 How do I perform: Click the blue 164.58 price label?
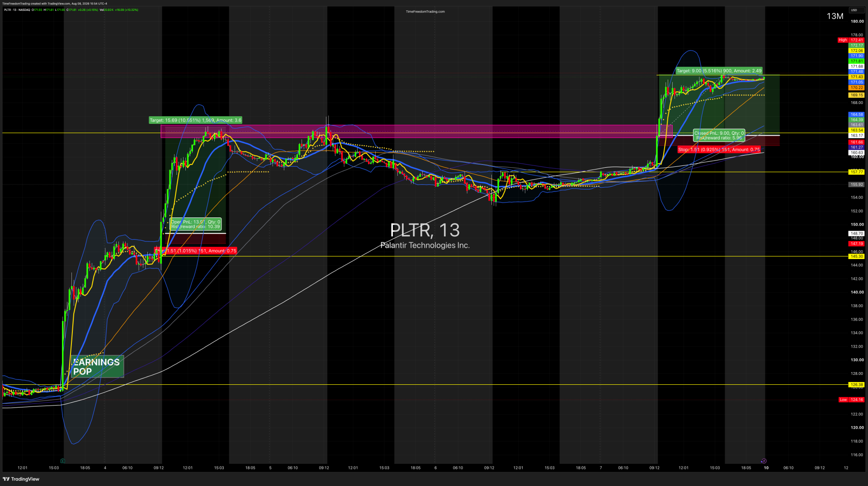click(857, 114)
